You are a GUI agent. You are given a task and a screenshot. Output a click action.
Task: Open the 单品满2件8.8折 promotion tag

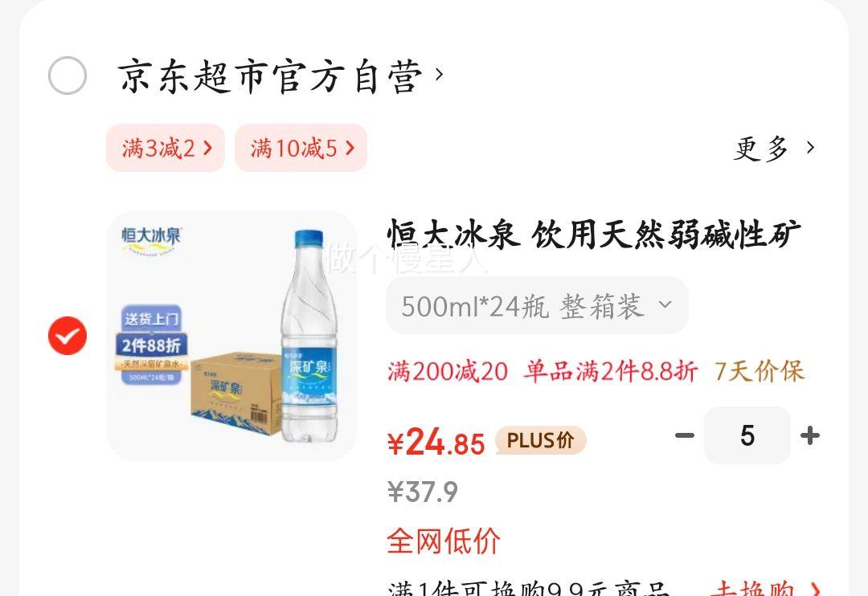[x=611, y=371]
